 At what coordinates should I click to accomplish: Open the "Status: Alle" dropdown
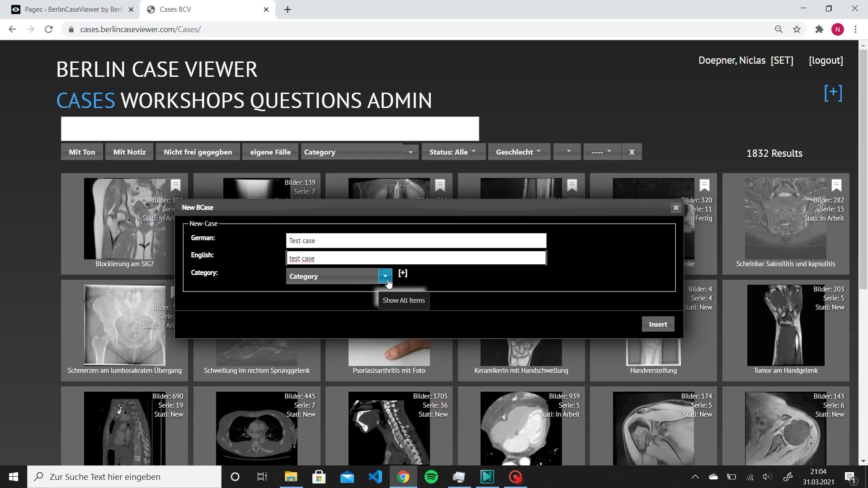tap(453, 152)
